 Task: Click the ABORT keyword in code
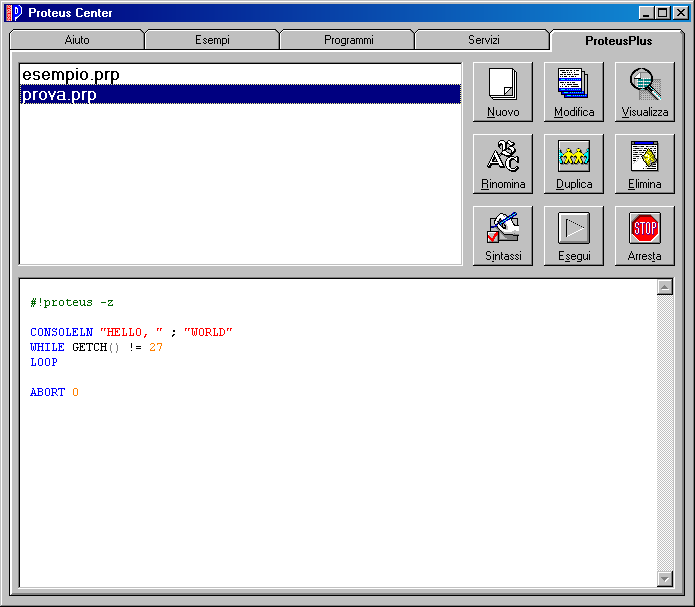pos(47,392)
